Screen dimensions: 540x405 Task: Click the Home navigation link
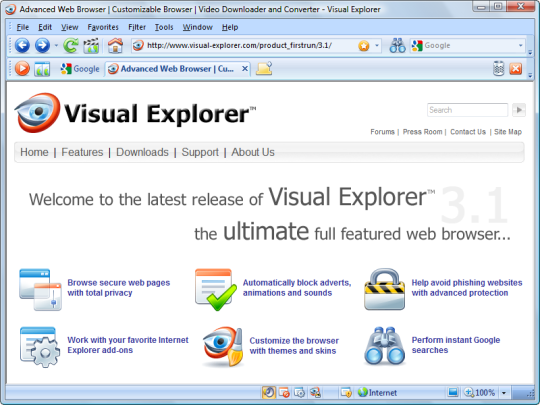pos(34,152)
